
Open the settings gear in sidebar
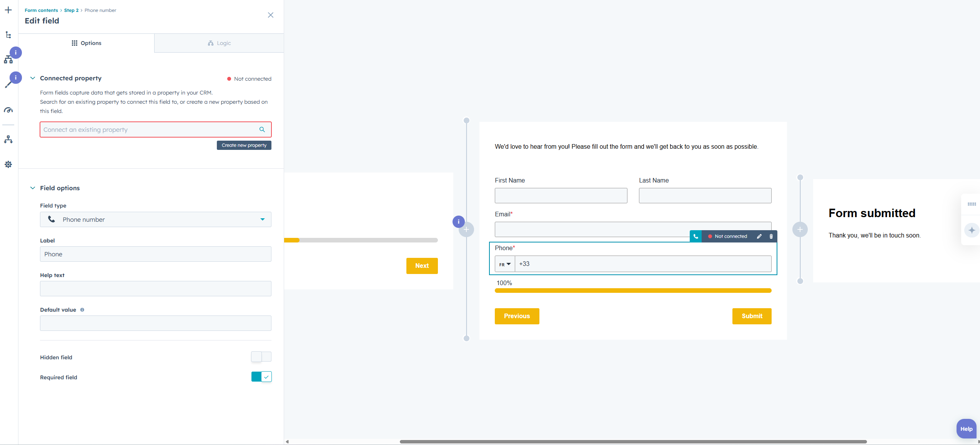point(8,164)
